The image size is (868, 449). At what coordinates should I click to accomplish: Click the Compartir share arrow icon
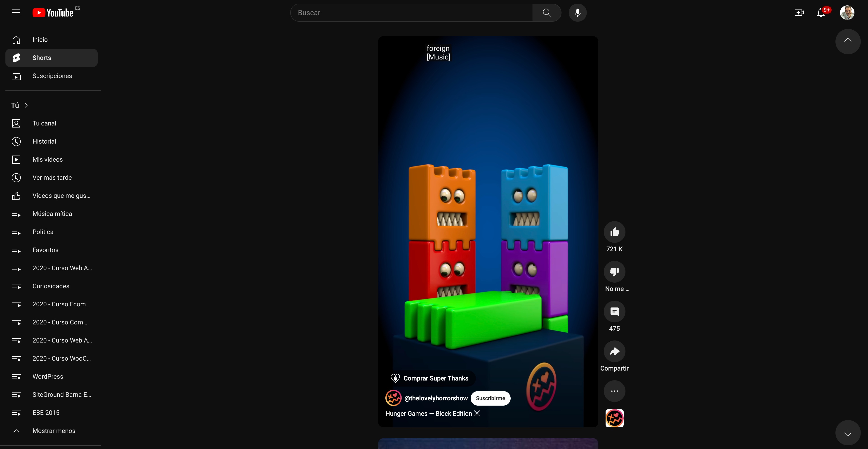[x=614, y=351]
